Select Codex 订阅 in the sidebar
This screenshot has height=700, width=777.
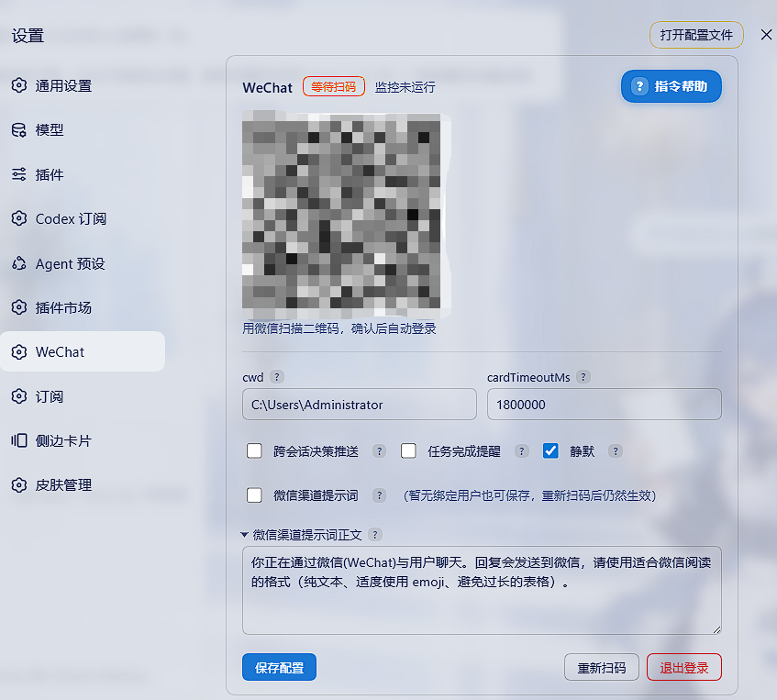(x=83, y=218)
